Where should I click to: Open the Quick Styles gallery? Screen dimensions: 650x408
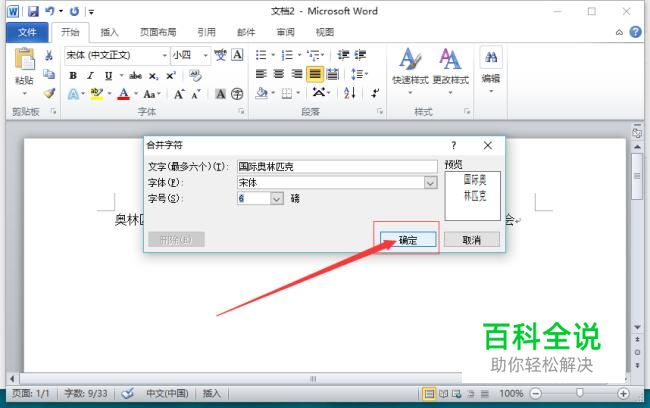(x=410, y=70)
